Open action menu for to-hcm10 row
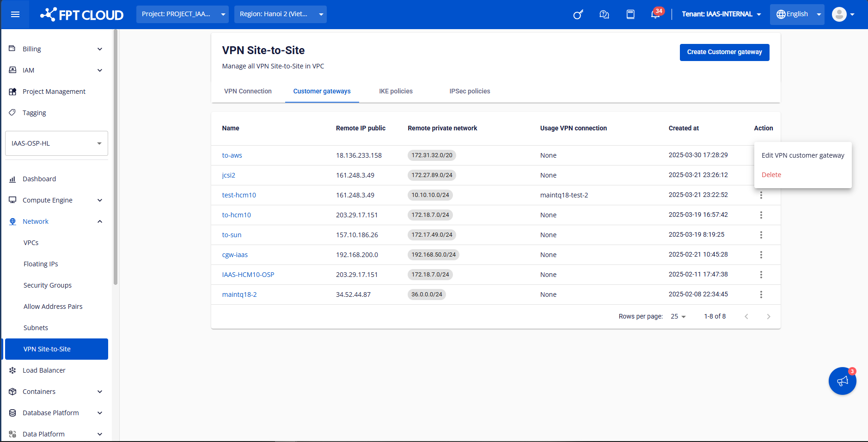 pyautogui.click(x=761, y=215)
